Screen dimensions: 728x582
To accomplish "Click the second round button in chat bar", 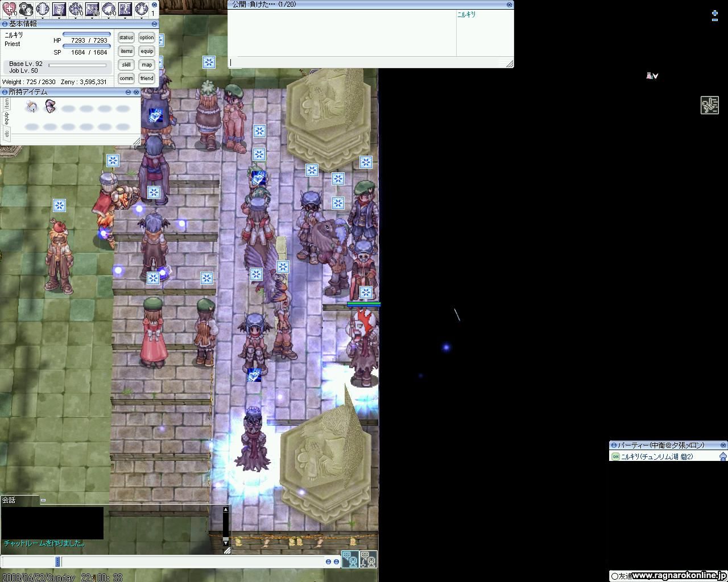I will (336, 562).
